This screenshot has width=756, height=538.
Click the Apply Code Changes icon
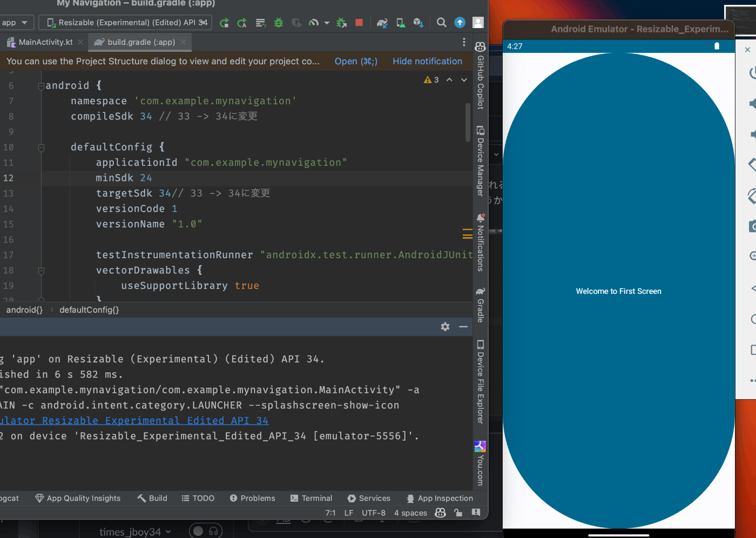click(260, 23)
